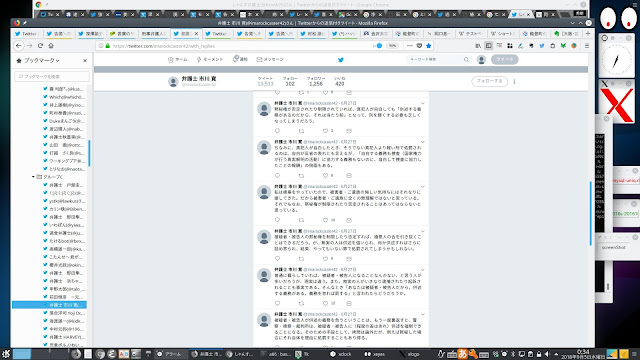Click retweet icon on tweet starting ちなみに、真犯人が自白
This screenshot has width=640, height=360.
coord(301,176)
